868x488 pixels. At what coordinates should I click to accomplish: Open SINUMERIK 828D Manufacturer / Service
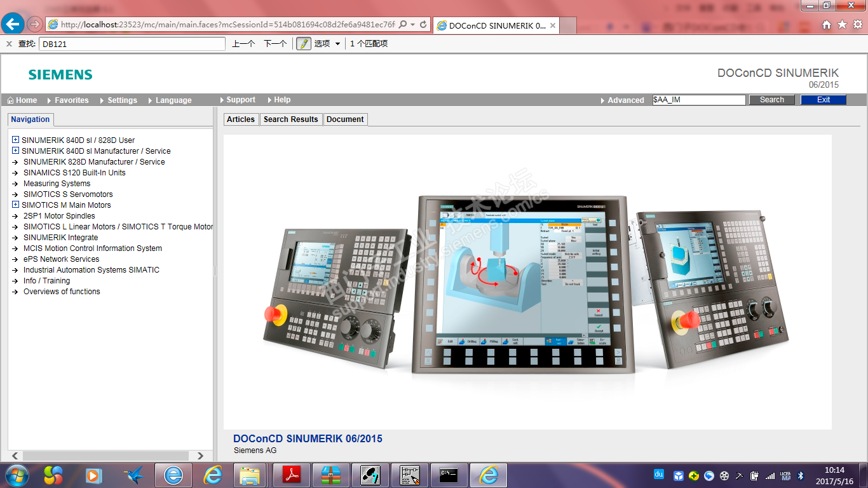[x=94, y=162]
